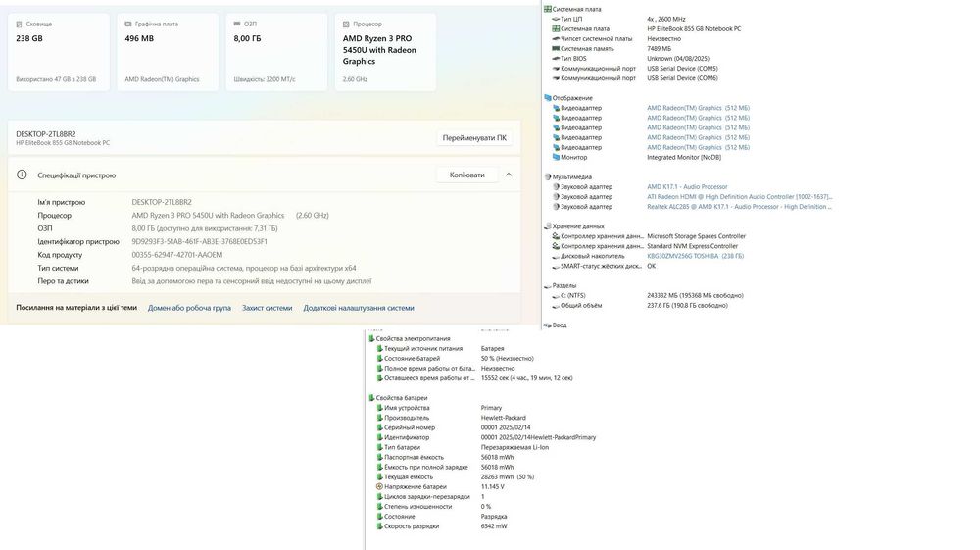Select the '243332 МБ (195368 МБ свободно)' value
980x550 pixels.
[x=695, y=296]
